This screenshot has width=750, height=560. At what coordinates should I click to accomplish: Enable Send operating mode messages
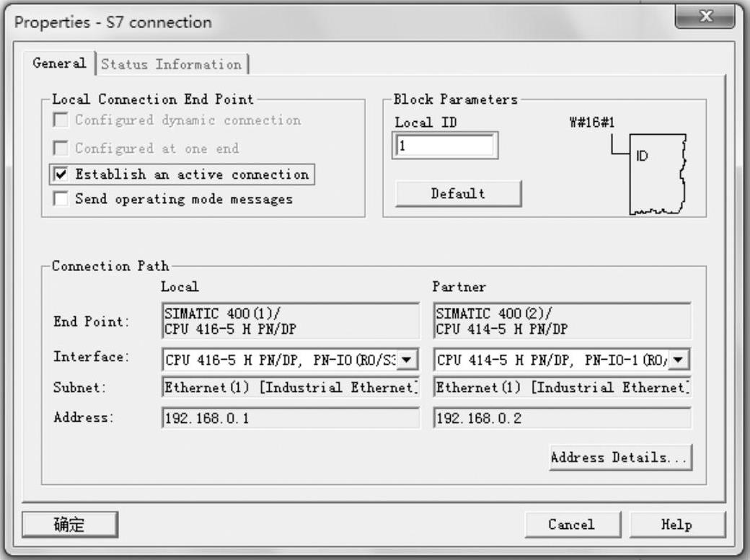pos(62,199)
